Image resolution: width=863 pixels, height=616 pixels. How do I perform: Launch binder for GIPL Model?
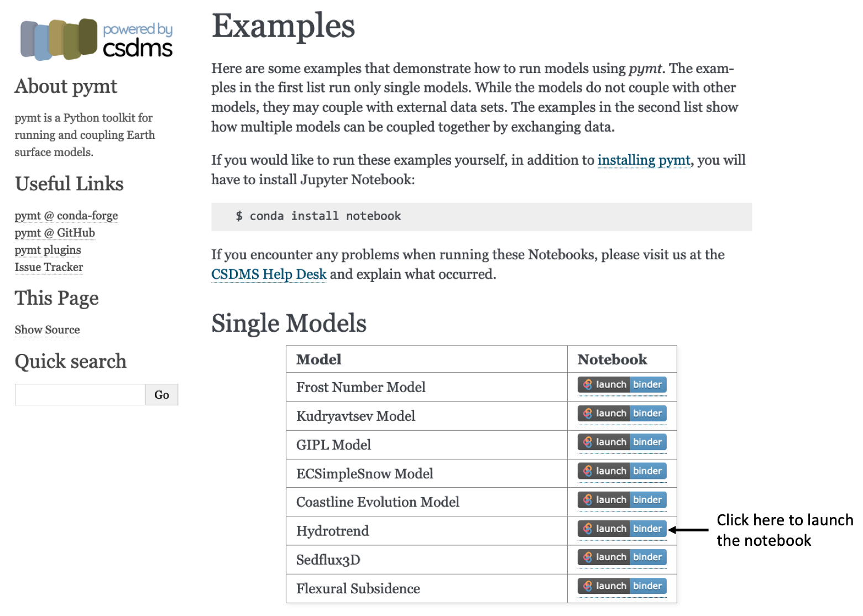(x=622, y=442)
